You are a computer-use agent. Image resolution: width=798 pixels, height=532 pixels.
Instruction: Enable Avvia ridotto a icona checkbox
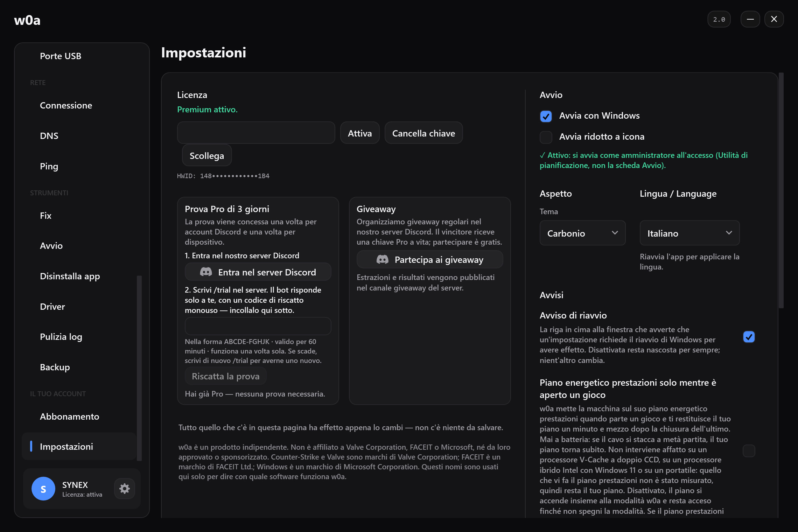tap(546, 137)
